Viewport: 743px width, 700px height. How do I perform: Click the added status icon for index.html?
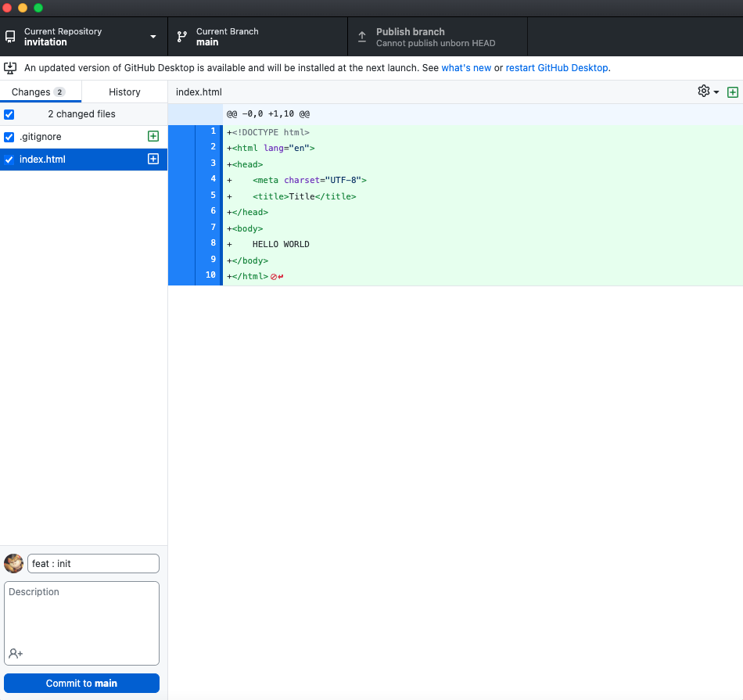coord(153,160)
